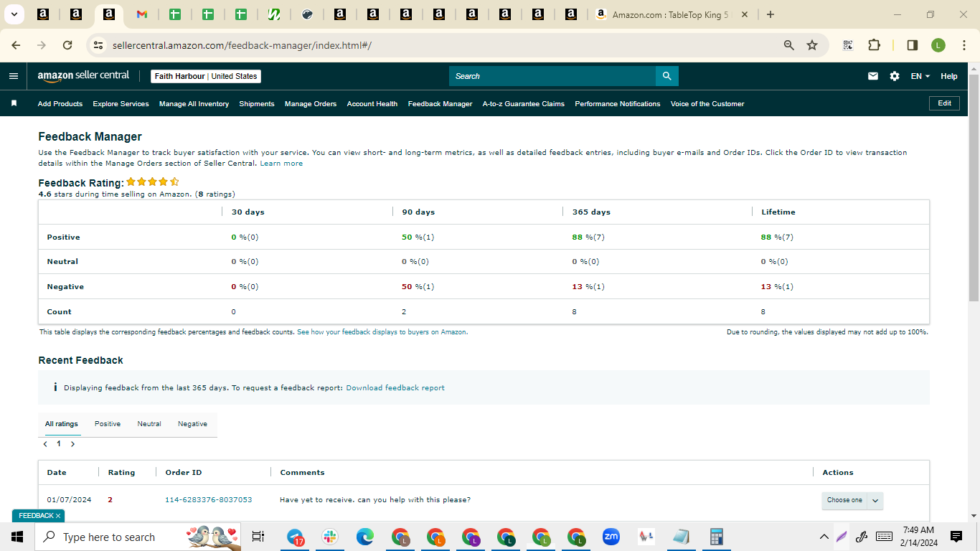This screenshot has height=551, width=980.
Task: Click the browser address bar URL
Action: [242, 45]
